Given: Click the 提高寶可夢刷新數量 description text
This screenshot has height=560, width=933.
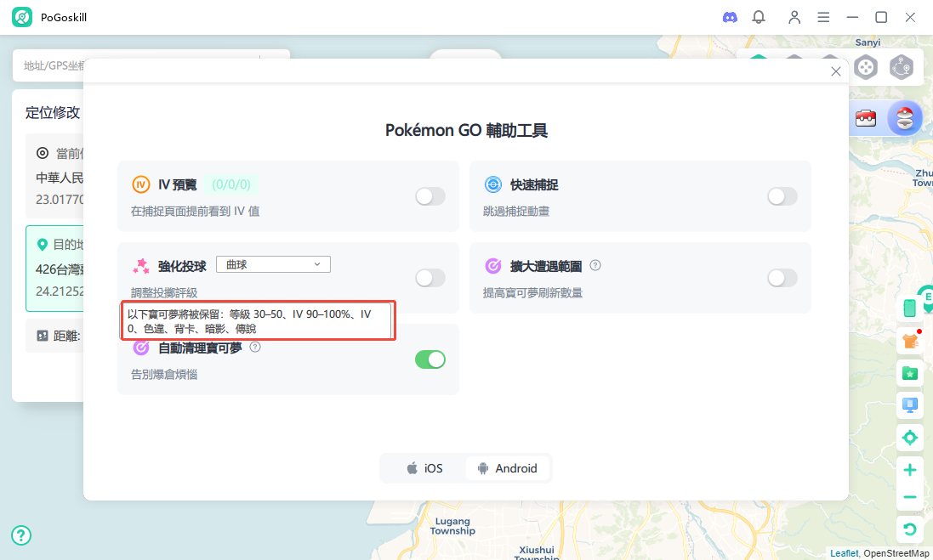Looking at the screenshot, I should (532, 292).
